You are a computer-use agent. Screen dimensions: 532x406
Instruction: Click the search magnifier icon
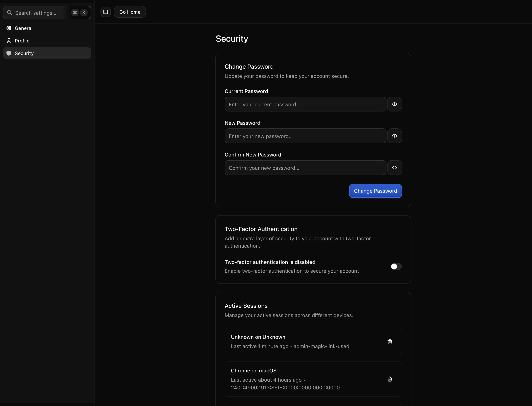click(10, 13)
